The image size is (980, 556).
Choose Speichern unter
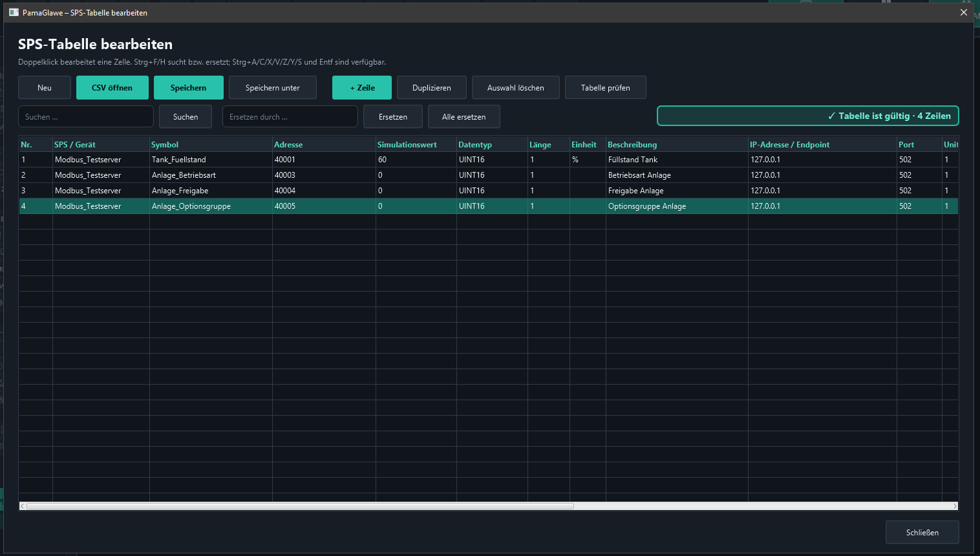273,88
